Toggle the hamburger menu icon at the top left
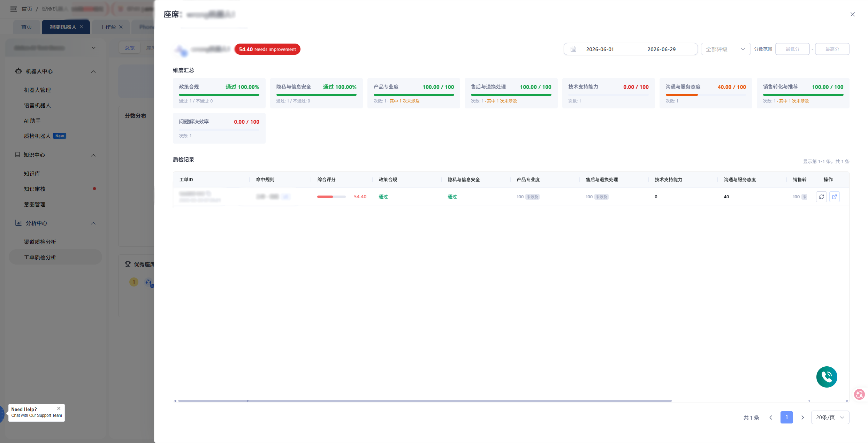Screen dimensions: 868x443 point(14,9)
